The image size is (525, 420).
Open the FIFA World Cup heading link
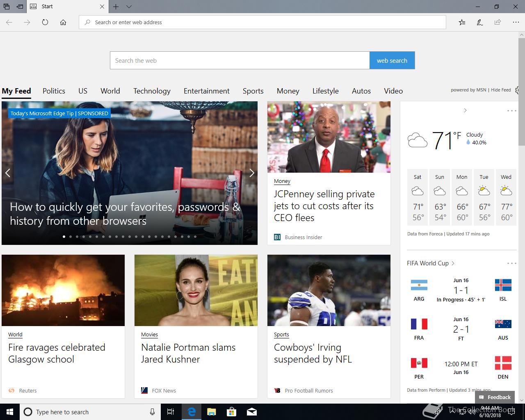pyautogui.click(x=431, y=263)
